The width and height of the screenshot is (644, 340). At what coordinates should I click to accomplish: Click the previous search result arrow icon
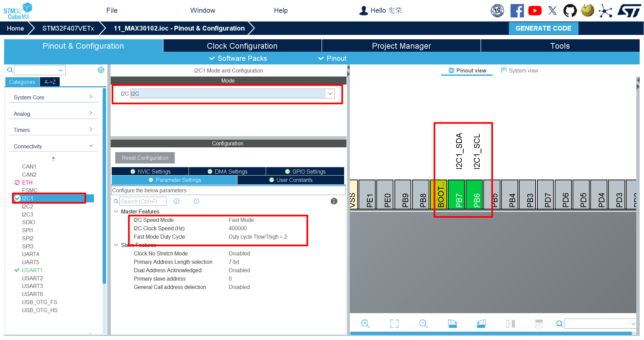(x=176, y=201)
